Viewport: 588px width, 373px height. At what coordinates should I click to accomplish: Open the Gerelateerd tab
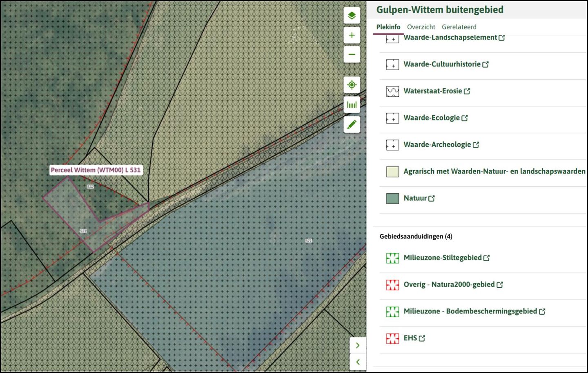pos(459,27)
